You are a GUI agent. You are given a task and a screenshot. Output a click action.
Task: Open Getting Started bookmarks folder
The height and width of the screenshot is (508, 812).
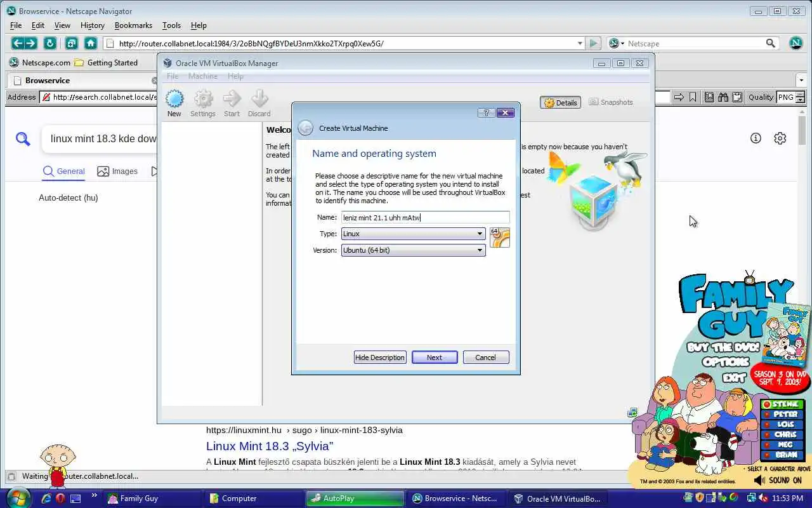point(106,62)
